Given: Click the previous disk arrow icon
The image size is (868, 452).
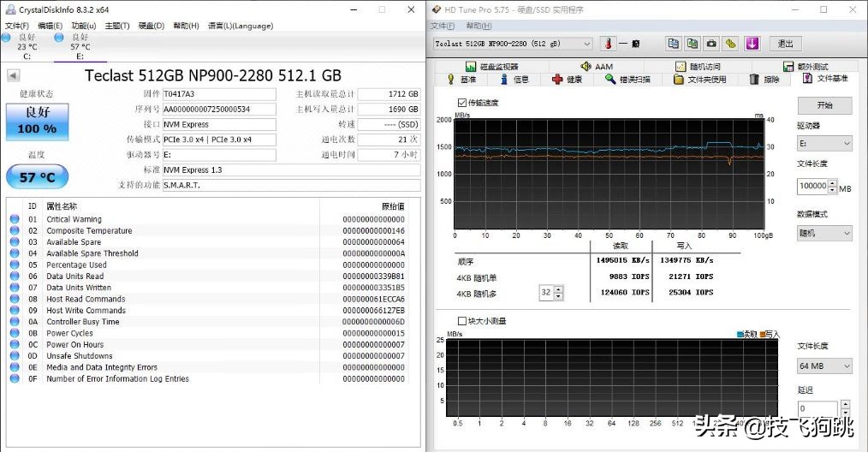Looking at the screenshot, I should tap(12, 75).
